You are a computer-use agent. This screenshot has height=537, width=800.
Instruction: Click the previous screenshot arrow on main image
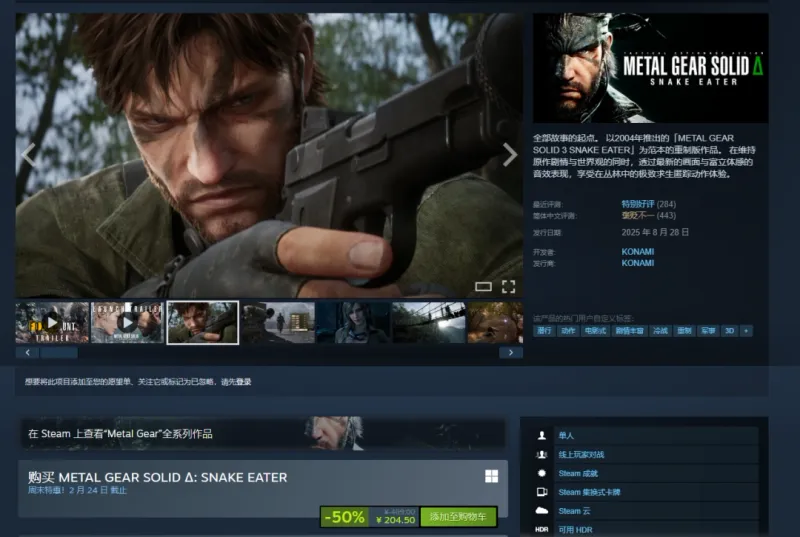28,154
